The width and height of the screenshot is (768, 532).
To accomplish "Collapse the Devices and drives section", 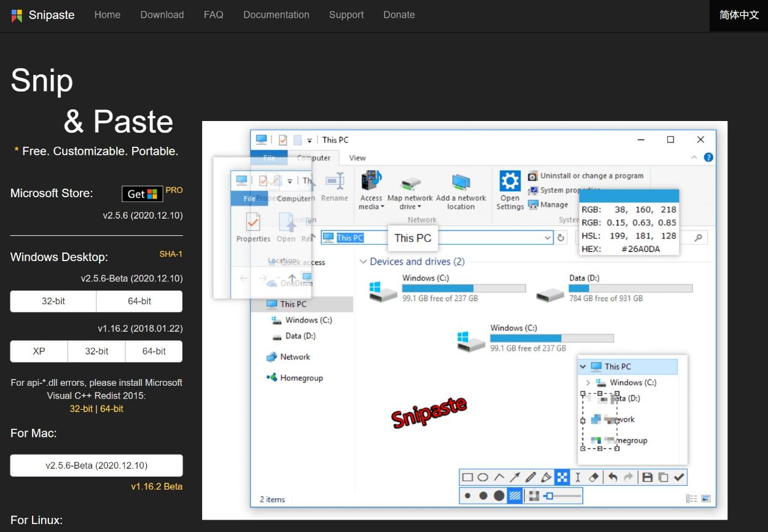I will (x=362, y=262).
